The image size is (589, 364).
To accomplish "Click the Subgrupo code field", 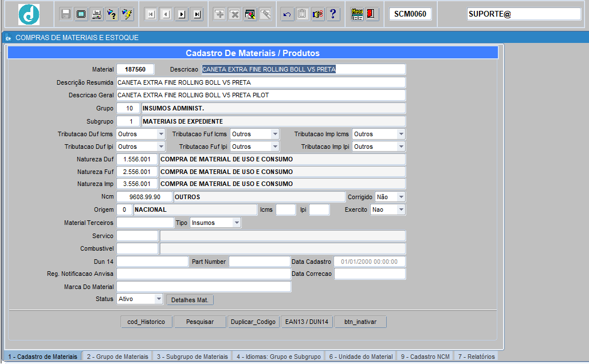I will (128, 121).
